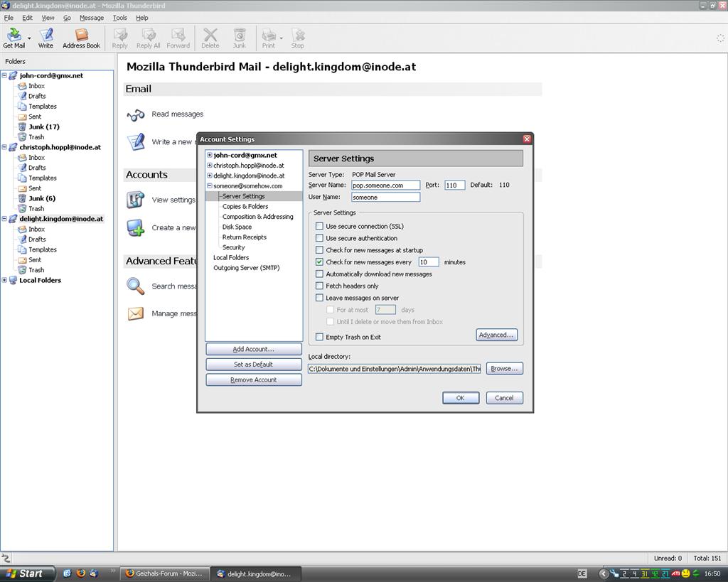The image size is (728, 582).
Task: Click the Server Name input field
Action: point(385,185)
